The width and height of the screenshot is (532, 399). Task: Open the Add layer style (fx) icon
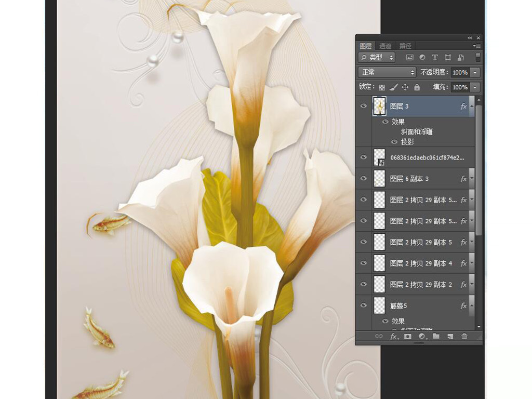click(x=394, y=336)
